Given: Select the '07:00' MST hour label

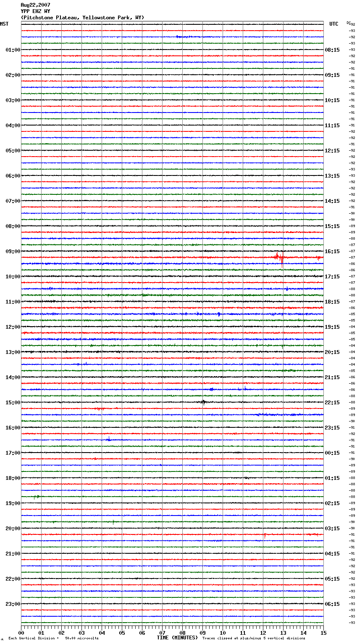Looking at the screenshot, I should tap(13, 201).
